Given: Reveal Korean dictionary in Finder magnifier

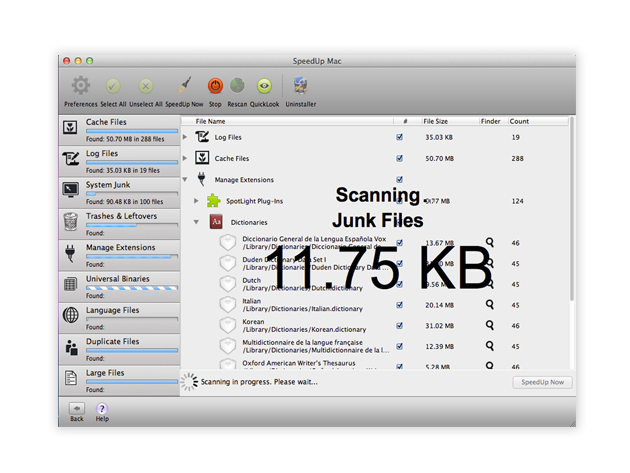Looking at the screenshot, I should [x=489, y=325].
